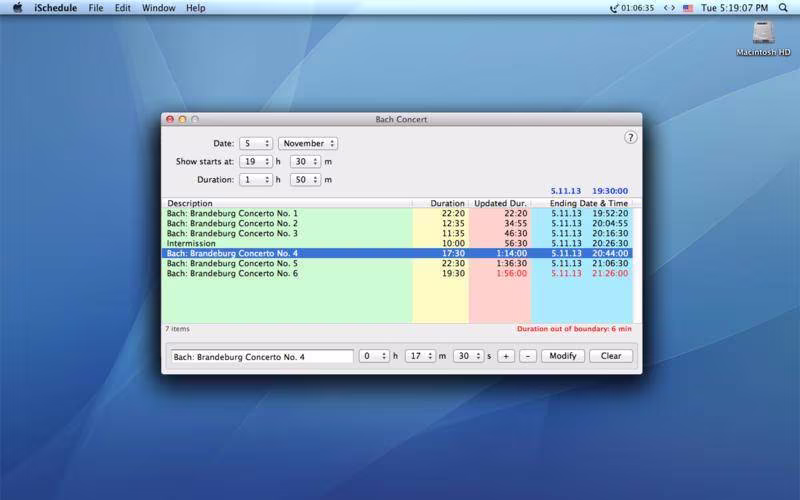This screenshot has height=500, width=800.
Task: Click the 22:20 duration cell of Concerto No. 1
Action: (453, 213)
